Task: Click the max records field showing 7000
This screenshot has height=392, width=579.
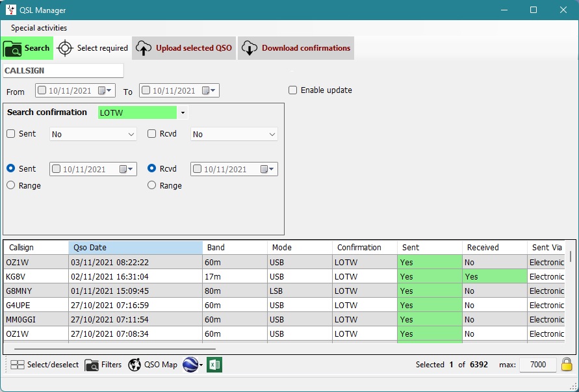Action: pyautogui.click(x=538, y=365)
